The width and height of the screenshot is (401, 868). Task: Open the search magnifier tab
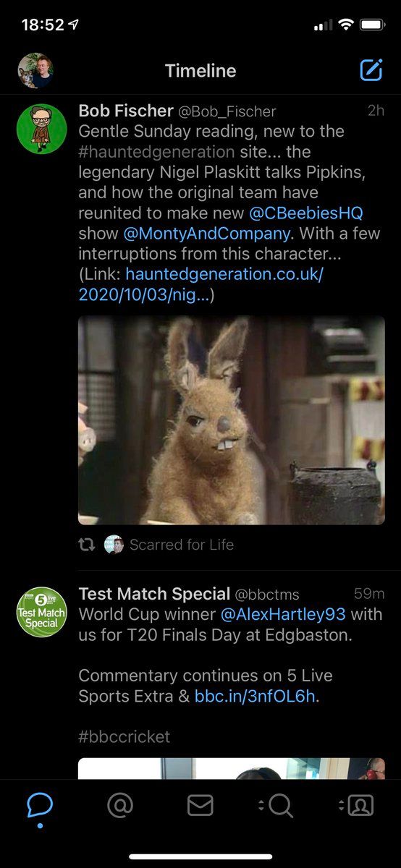point(281,805)
